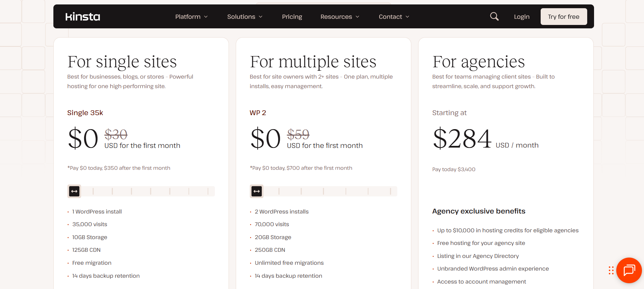644x289 pixels.
Task: Click 'Up to $10,000 in hosting credits' item
Action: (x=508, y=231)
